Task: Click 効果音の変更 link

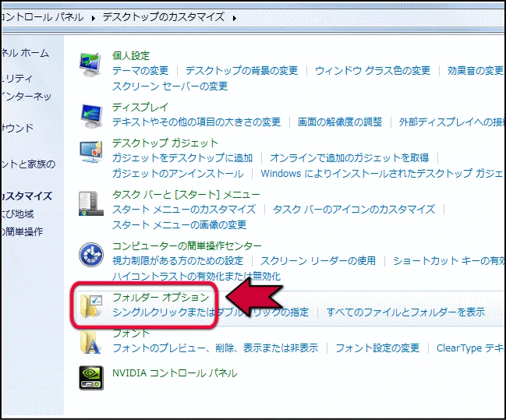Action: point(476,70)
